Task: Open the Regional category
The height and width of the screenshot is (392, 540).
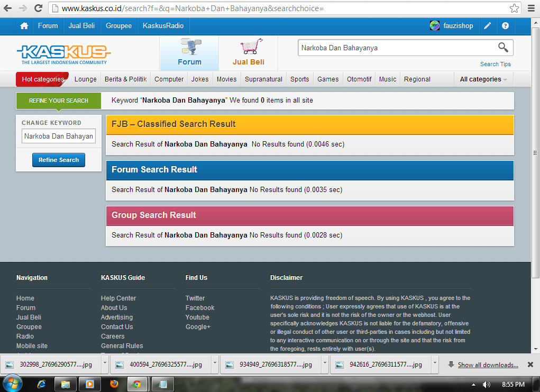Action: 417,79
